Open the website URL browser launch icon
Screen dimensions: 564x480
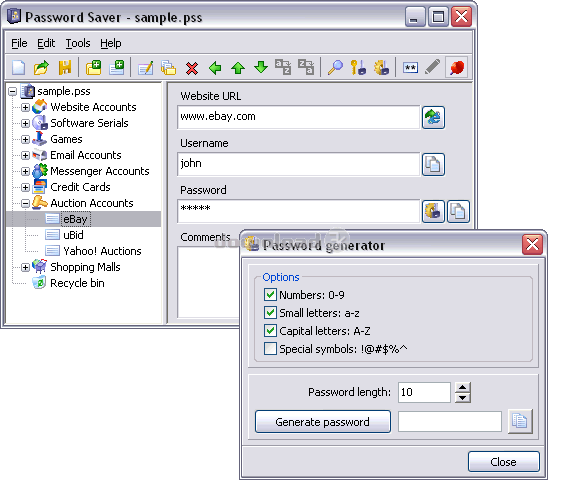pyautogui.click(x=433, y=117)
